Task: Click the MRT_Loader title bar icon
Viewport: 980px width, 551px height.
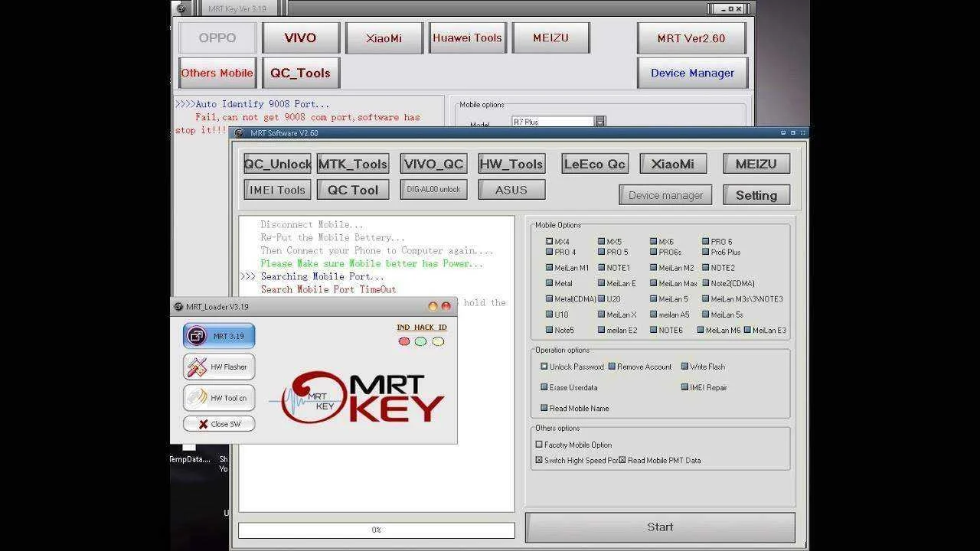Action: (178, 307)
